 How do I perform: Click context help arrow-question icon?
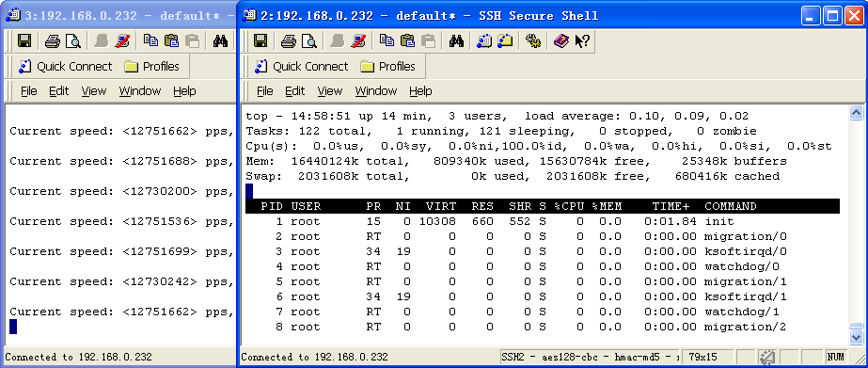pyautogui.click(x=582, y=40)
